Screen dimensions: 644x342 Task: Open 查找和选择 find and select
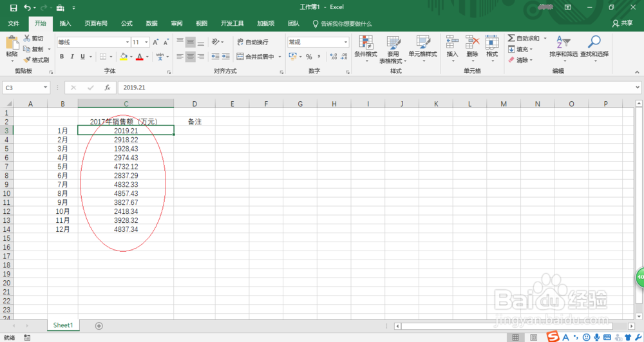(594, 48)
